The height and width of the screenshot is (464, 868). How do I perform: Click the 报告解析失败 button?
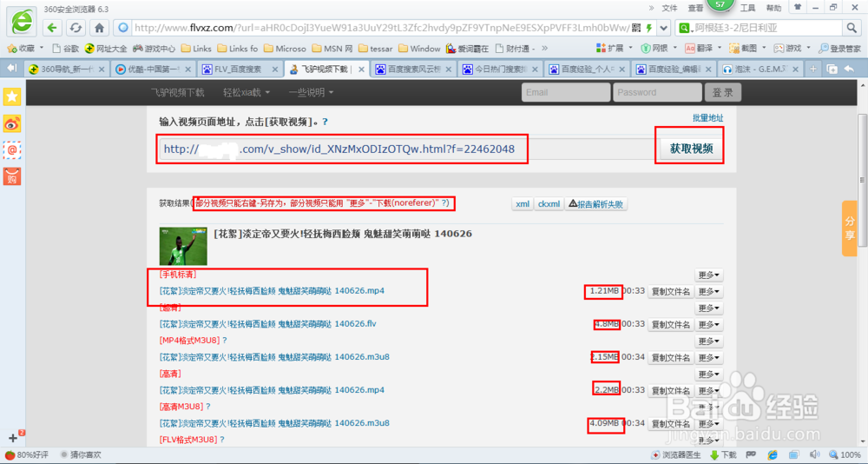(x=595, y=204)
